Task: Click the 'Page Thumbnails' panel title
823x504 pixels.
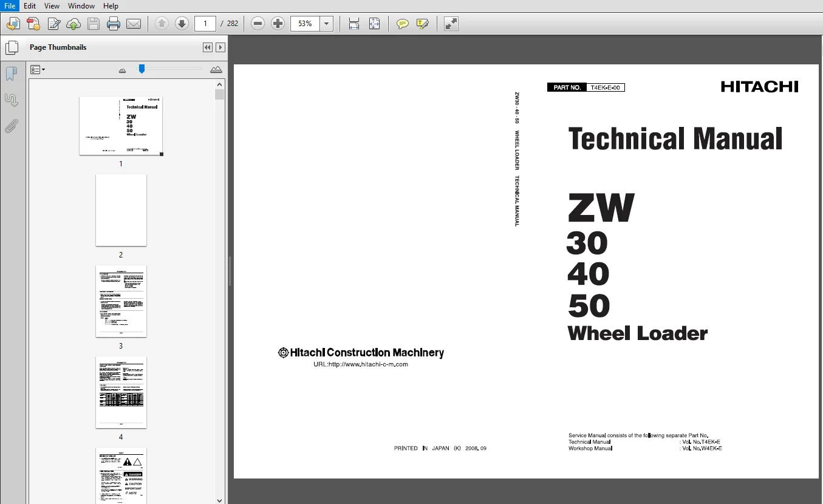Action: coord(58,47)
